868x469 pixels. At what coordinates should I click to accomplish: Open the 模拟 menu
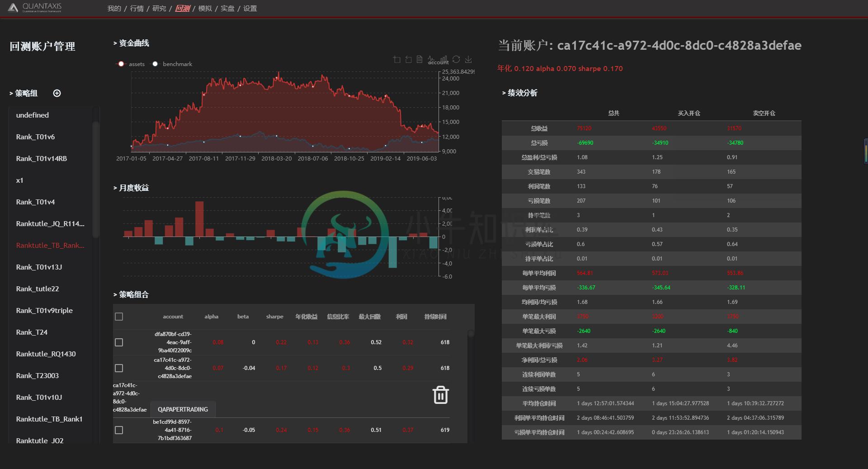coord(205,9)
